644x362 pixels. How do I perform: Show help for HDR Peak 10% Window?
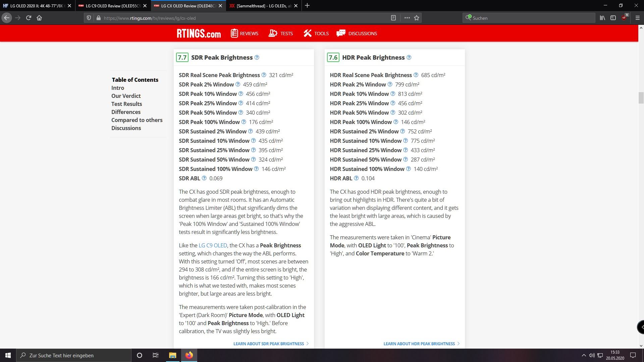(393, 94)
